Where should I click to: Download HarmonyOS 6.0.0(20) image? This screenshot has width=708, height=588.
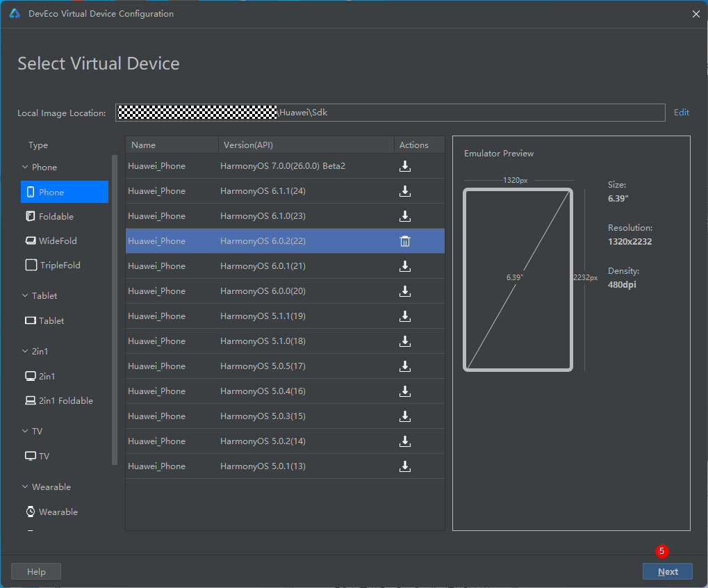click(x=405, y=291)
